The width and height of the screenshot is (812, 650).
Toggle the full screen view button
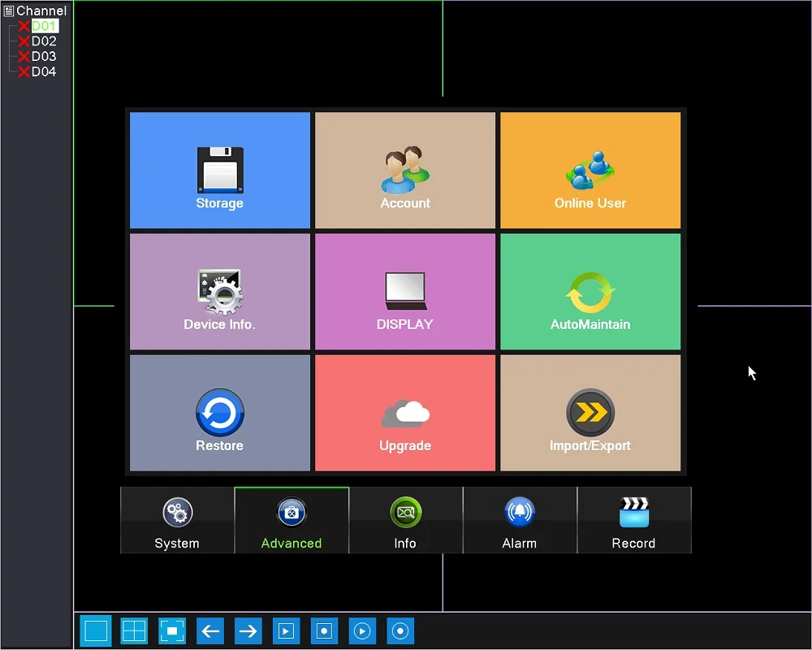[x=172, y=630]
